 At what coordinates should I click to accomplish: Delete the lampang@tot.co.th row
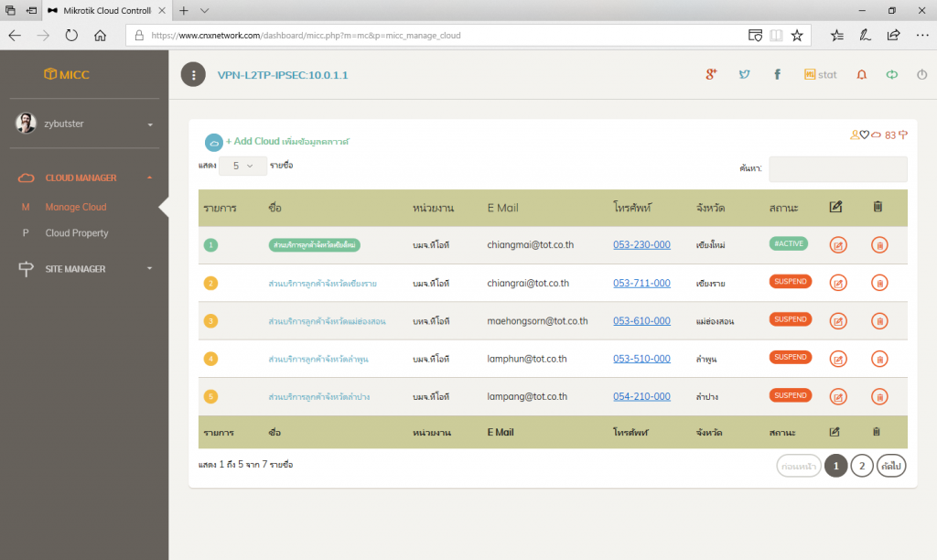click(879, 397)
